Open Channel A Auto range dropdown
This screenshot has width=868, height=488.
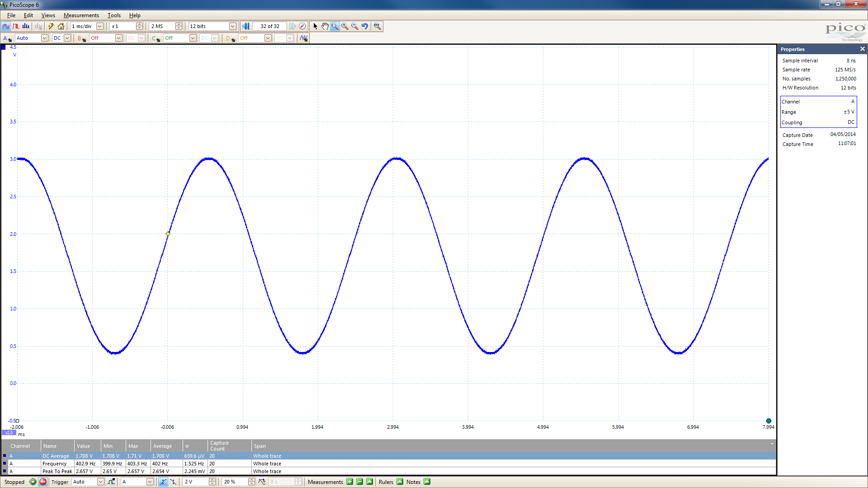pyautogui.click(x=45, y=38)
